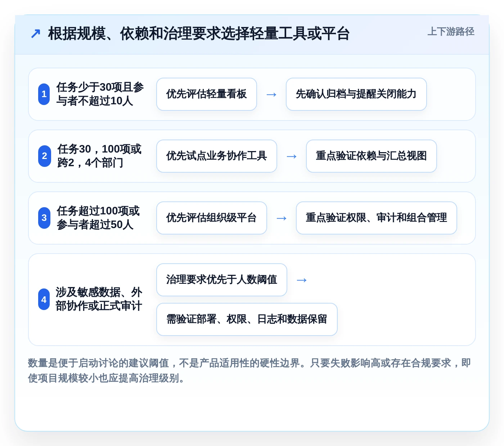The height and width of the screenshot is (446, 504).
Task: Select the 需验证部署、权限、日志和数据保留 box
Action: tap(247, 319)
